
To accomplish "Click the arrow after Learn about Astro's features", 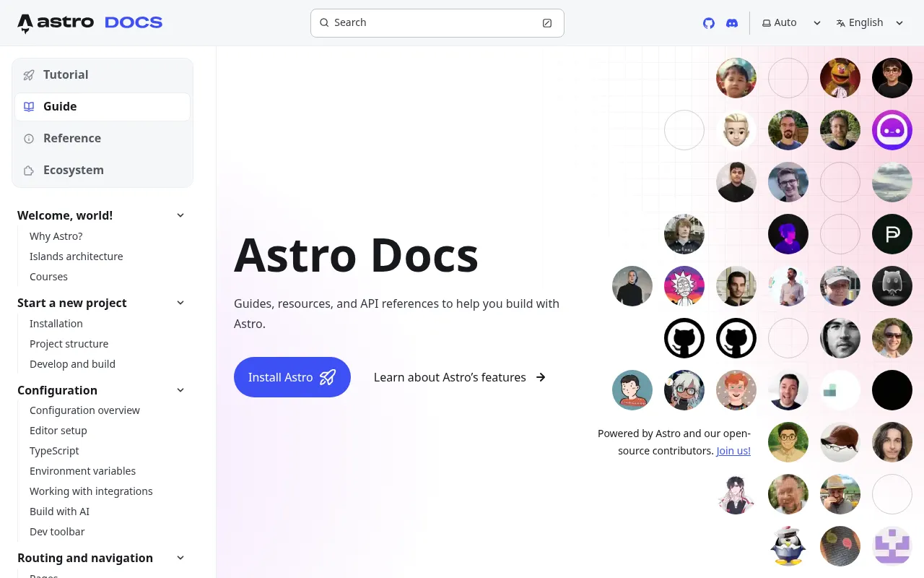I will [541, 377].
